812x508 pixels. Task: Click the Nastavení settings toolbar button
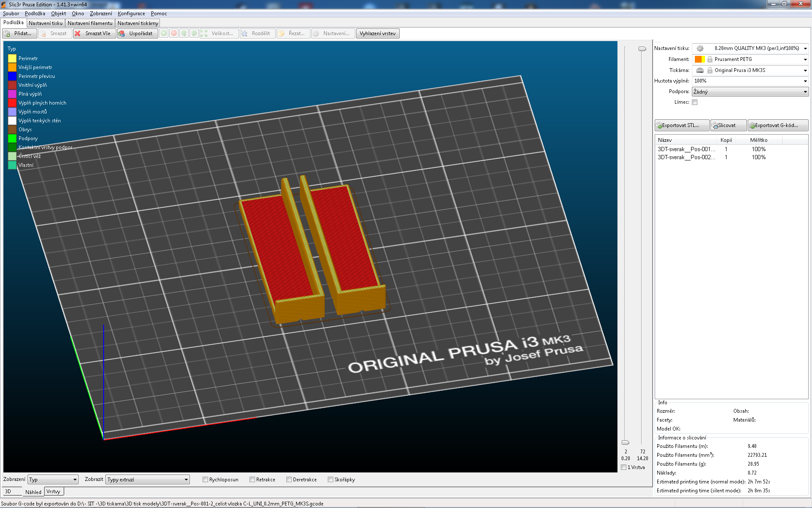click(333, 33)
